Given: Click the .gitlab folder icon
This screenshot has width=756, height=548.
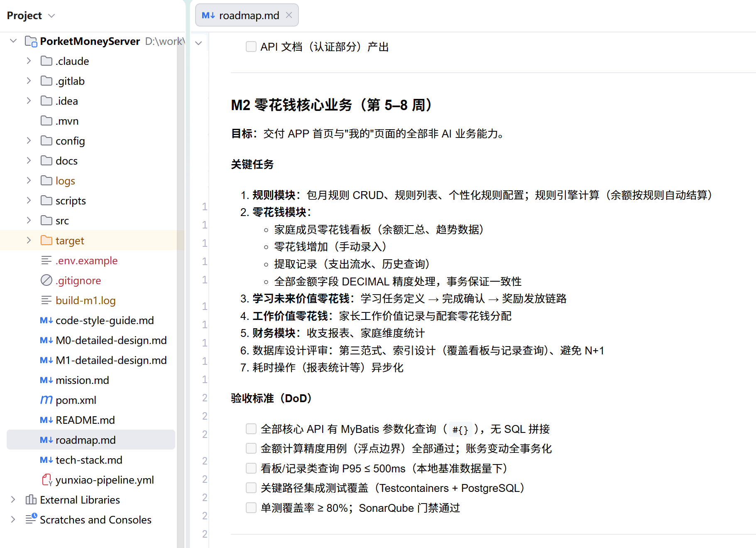Looking at the screenshot, I should coord(46,81).
